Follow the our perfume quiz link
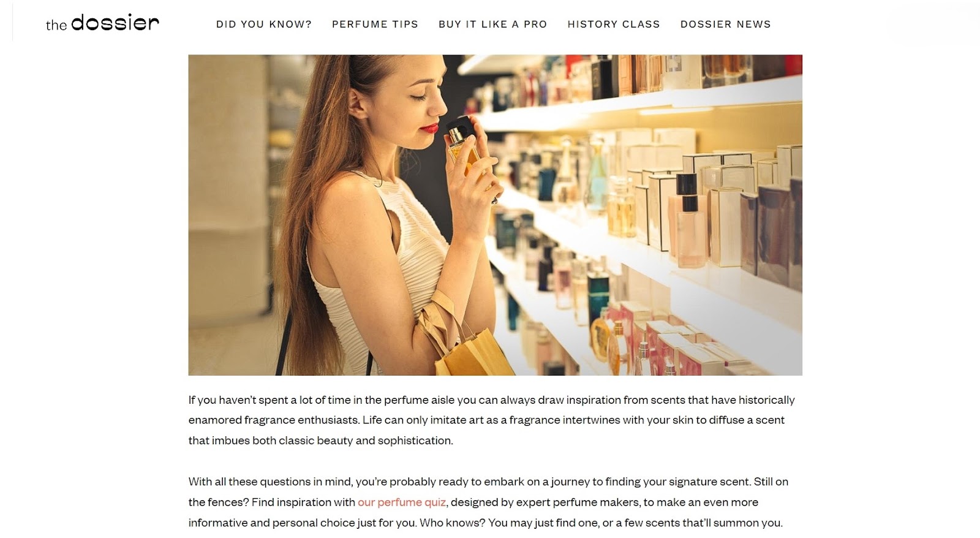The width and height of the screenshot is (980, 538). 402,502
